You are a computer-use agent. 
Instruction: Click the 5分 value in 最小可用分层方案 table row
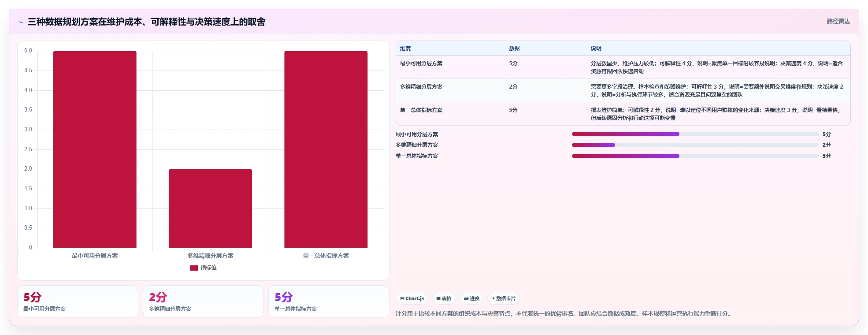(513, 63)
